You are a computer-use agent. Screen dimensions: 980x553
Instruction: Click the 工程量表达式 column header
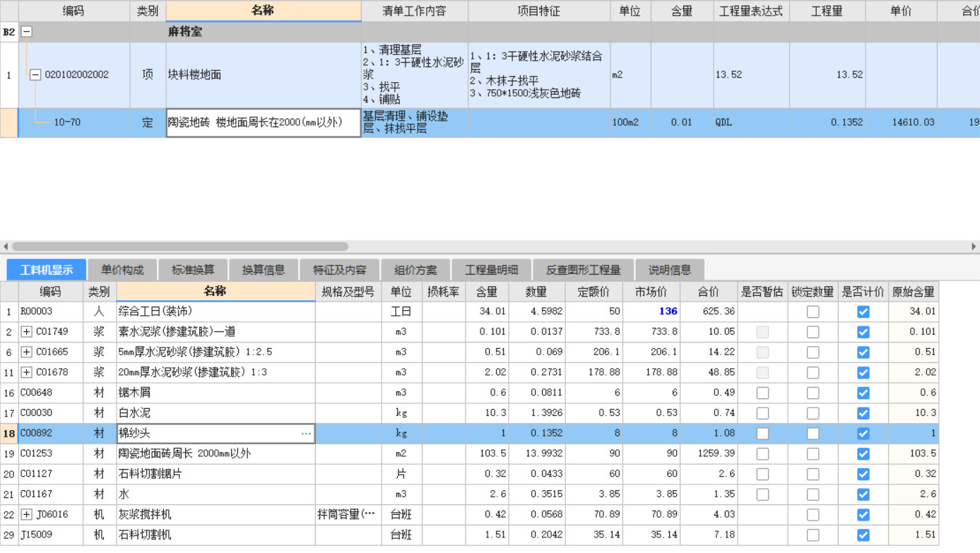click(751, 11)
